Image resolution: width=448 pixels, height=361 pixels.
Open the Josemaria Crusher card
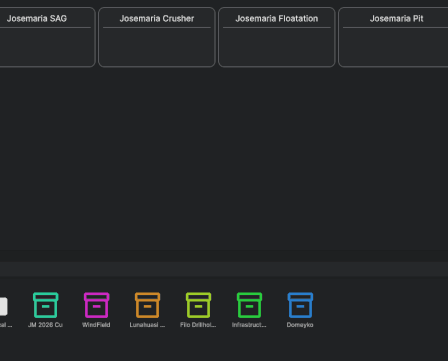coord(157,37)
